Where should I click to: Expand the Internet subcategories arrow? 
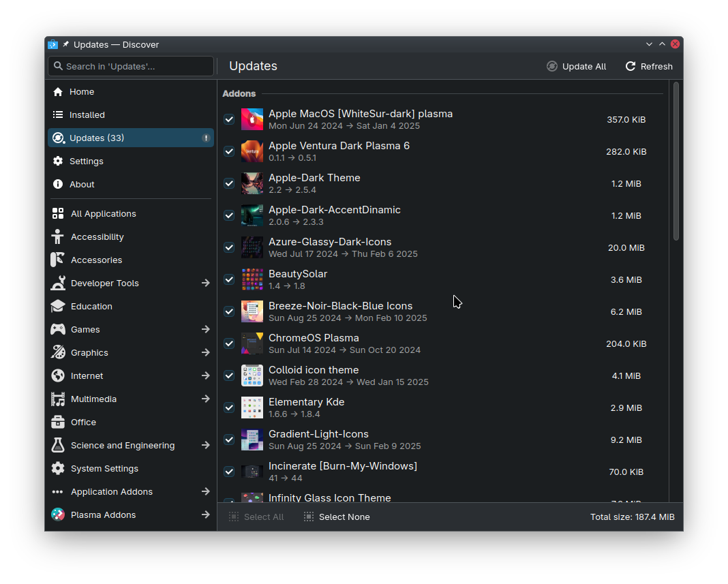coord(206,375)
